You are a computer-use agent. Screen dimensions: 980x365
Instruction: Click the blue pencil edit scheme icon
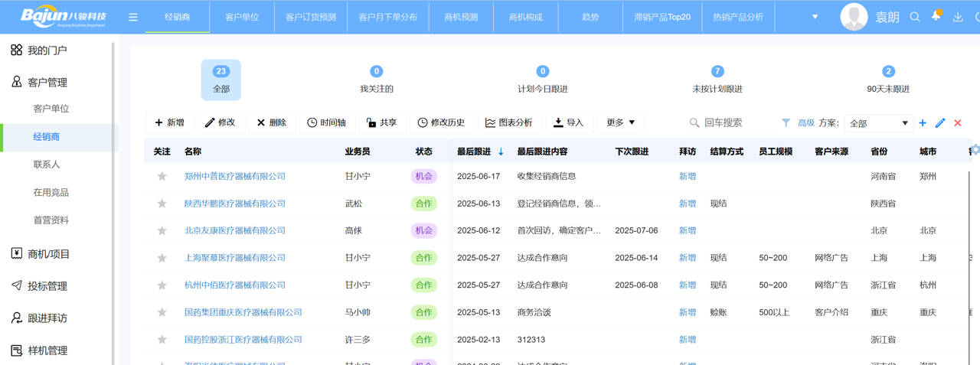click(x=940, y=123)
